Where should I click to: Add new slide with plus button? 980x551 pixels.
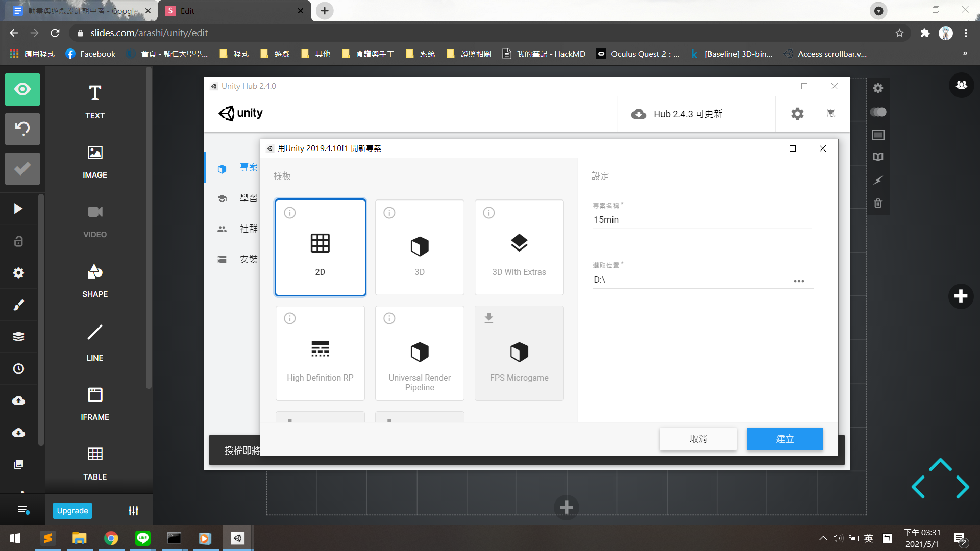961,296
